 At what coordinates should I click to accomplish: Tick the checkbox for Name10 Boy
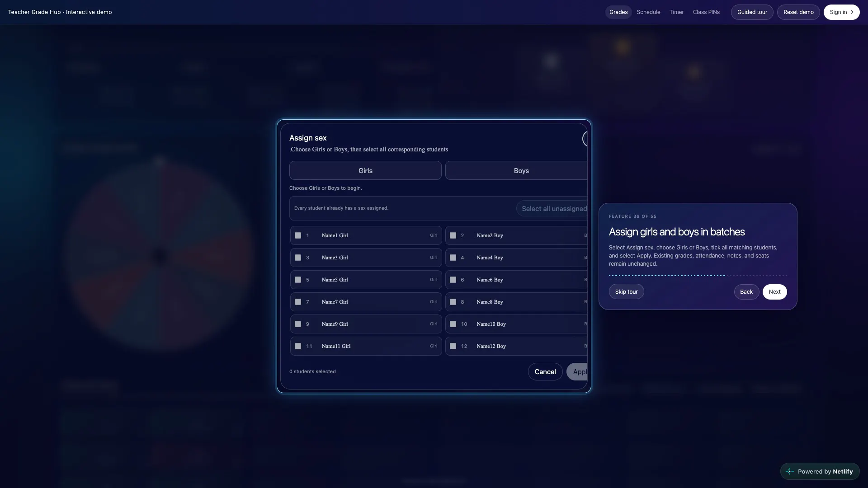click(453, 324)
